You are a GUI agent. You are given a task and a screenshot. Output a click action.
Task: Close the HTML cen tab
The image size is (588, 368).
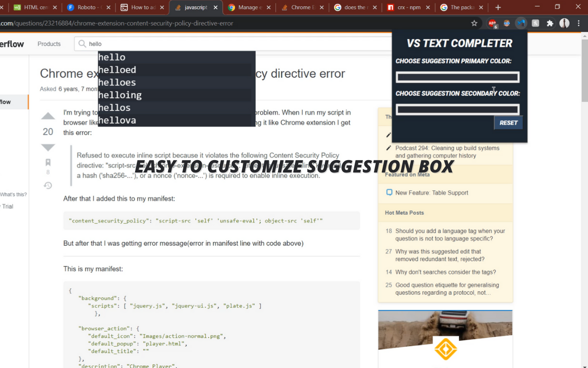(x=56, y=7)
